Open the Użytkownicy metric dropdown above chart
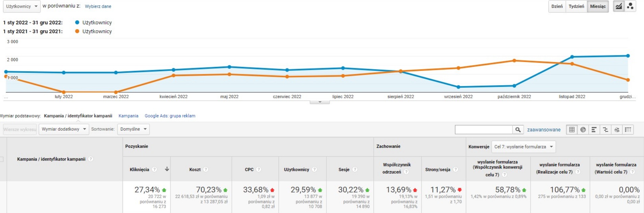This screenshot has height=213, width=644. pos(22,6)
